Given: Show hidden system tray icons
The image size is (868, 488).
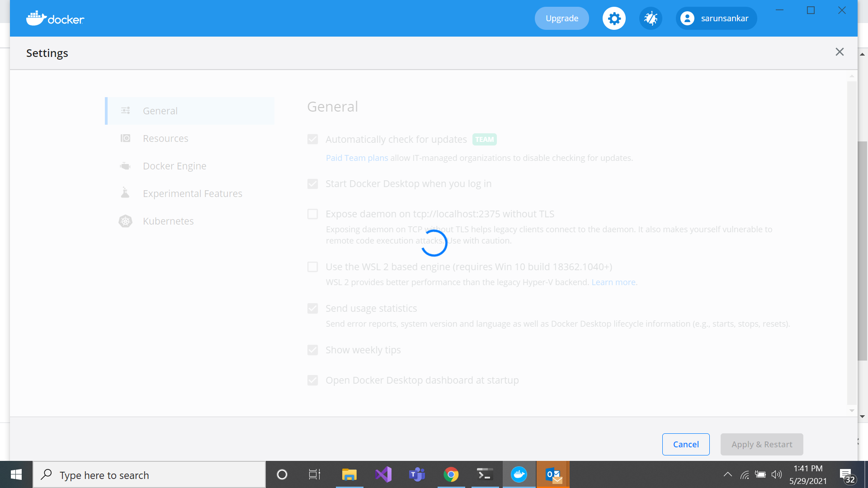Looking at the screenshot, I should point(727,474).
